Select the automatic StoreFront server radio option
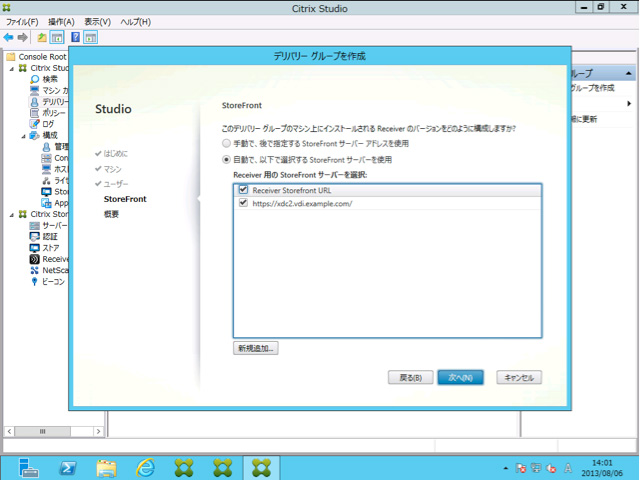 point(226,160)
